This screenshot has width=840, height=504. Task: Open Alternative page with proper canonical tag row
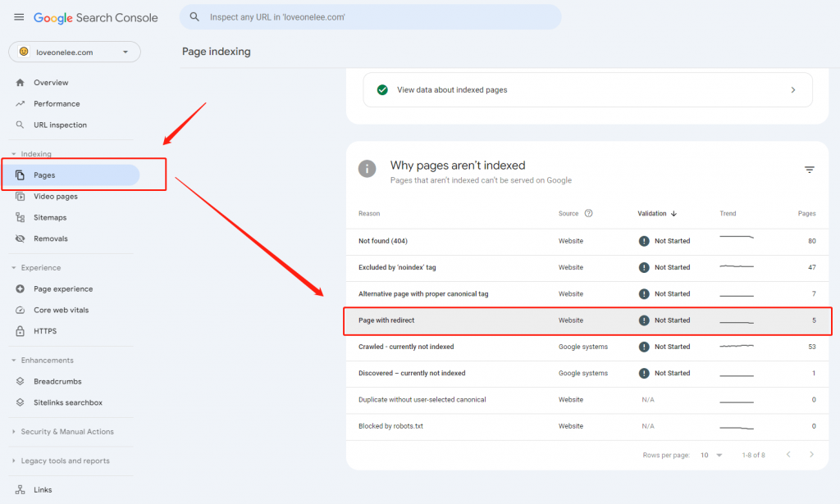(x=587, y=293)
